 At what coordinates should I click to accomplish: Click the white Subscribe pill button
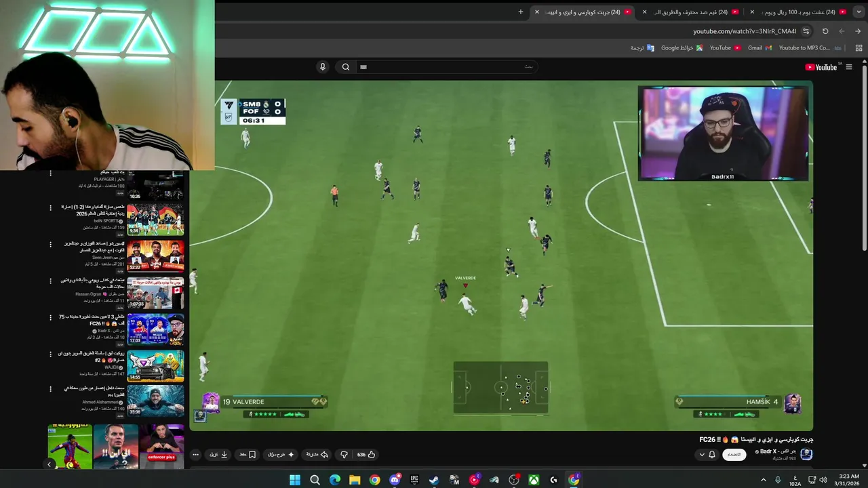tap(734, 455)
